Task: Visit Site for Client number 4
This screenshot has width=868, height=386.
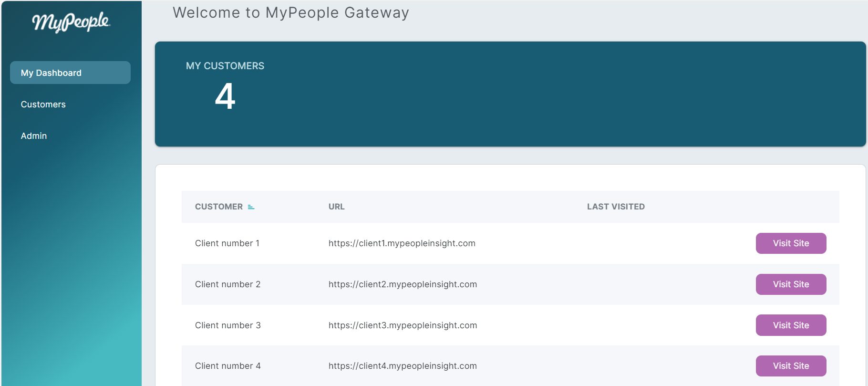Action: [791, 366]
